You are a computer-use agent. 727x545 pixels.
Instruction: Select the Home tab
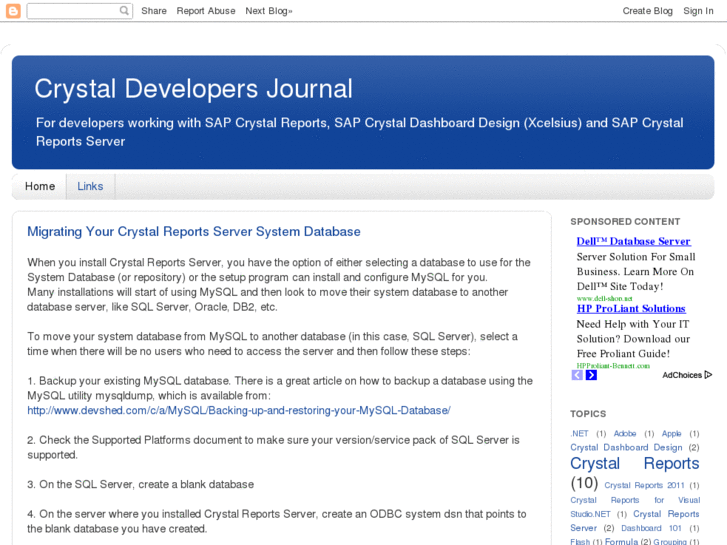[x=40, y=186]
